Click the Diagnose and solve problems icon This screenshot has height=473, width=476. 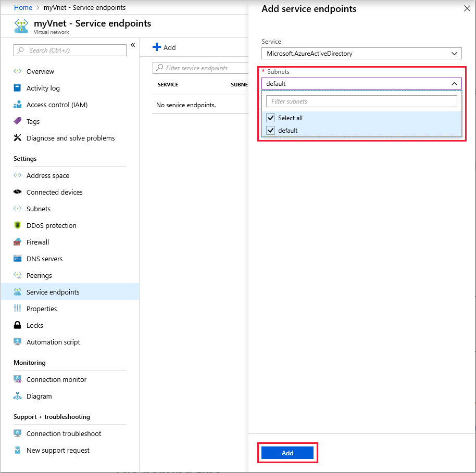coord(17,138)
